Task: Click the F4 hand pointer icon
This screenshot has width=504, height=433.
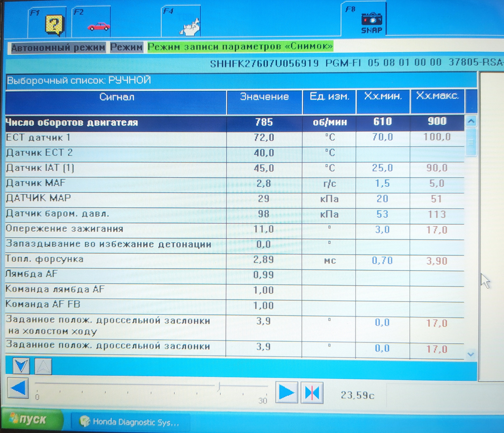Action: coord(190,27)
